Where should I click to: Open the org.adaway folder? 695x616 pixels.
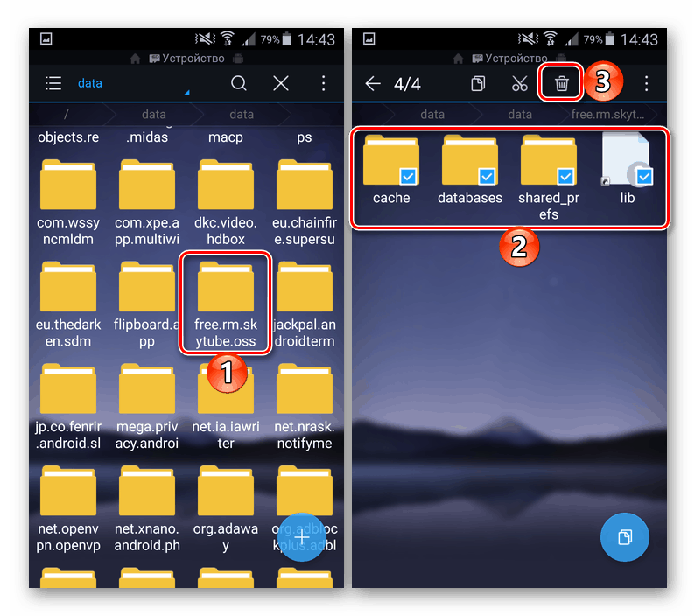point(226,508)
